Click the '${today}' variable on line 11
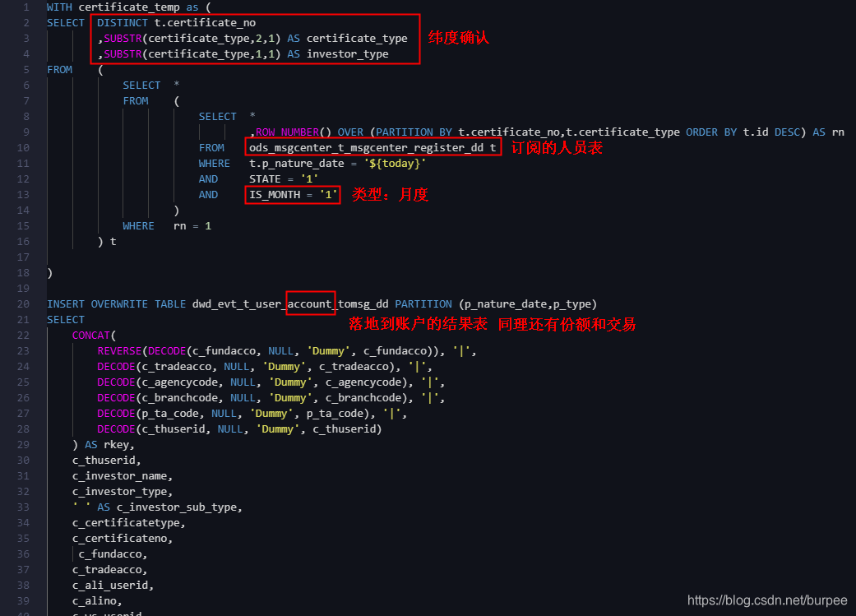The height and width of the screenshot is (616, 856). tap(395, 164)
